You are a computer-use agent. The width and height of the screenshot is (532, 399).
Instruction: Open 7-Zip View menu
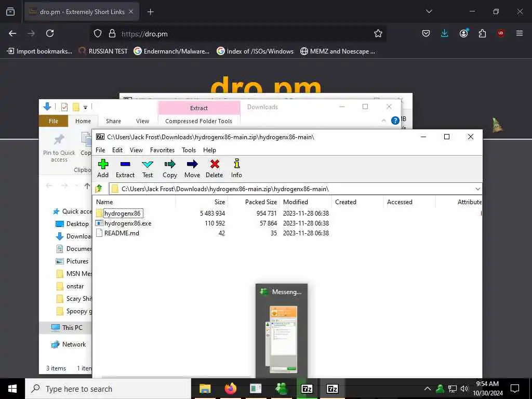coord(136,150)
